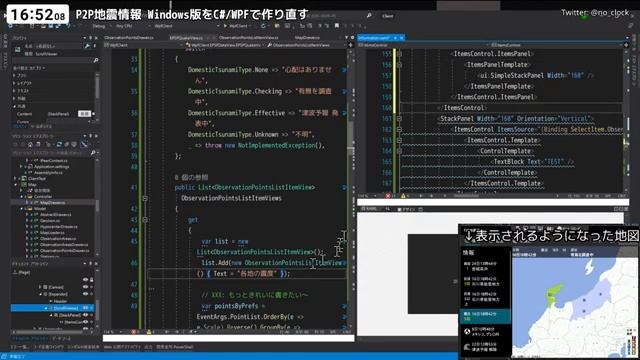The width and height of the screenshot is (640, 360).
Task: Toggle visibility eye of the selected [ScrollViewer] row
Action: [x=86, y=308]
